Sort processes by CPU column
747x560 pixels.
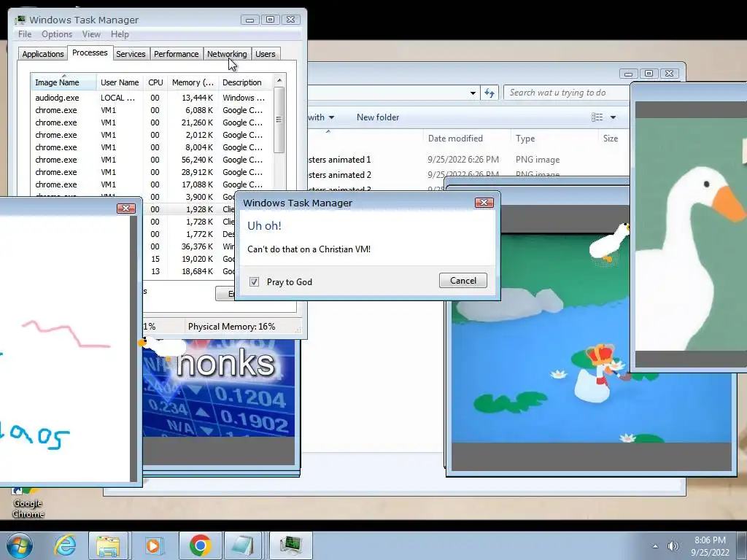[x=155, y=82]
